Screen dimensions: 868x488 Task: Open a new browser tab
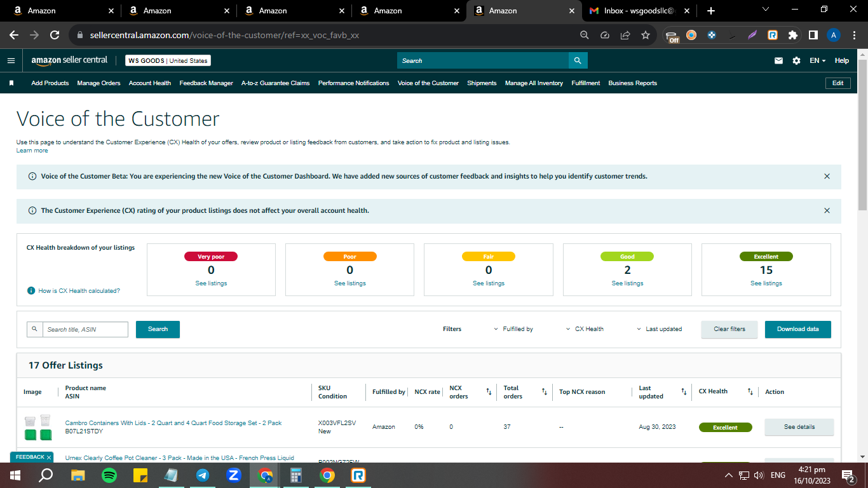pos(711,11)
